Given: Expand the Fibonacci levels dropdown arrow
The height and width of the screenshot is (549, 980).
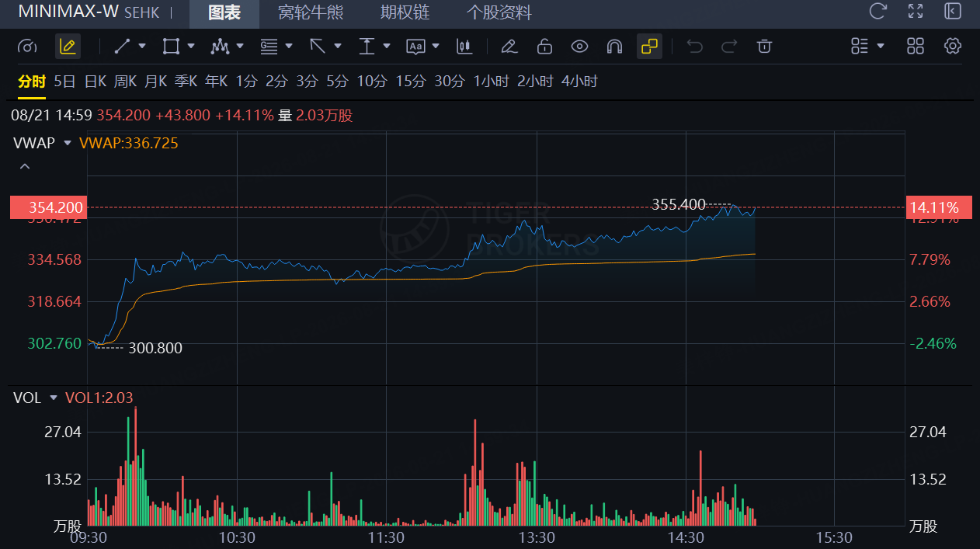Looking at the screenshot, I should point(289,47).
